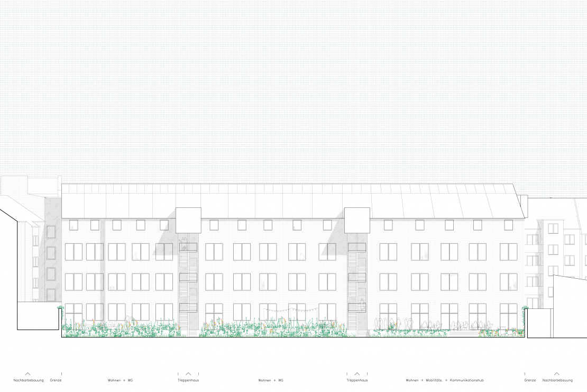Image resolution: width=587 pixels, height=392 pixels.
Task: Click the arrow above left Treppenhaus label
Action: coord(188,373)
